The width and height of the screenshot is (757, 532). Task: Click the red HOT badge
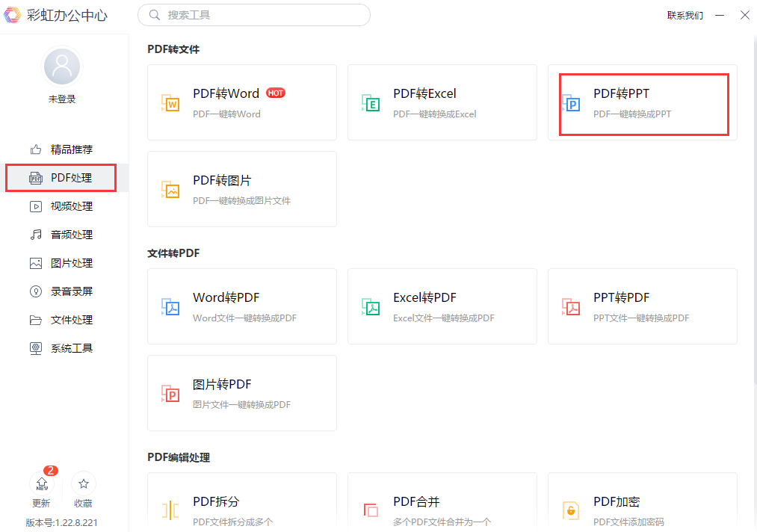(276, 93)
